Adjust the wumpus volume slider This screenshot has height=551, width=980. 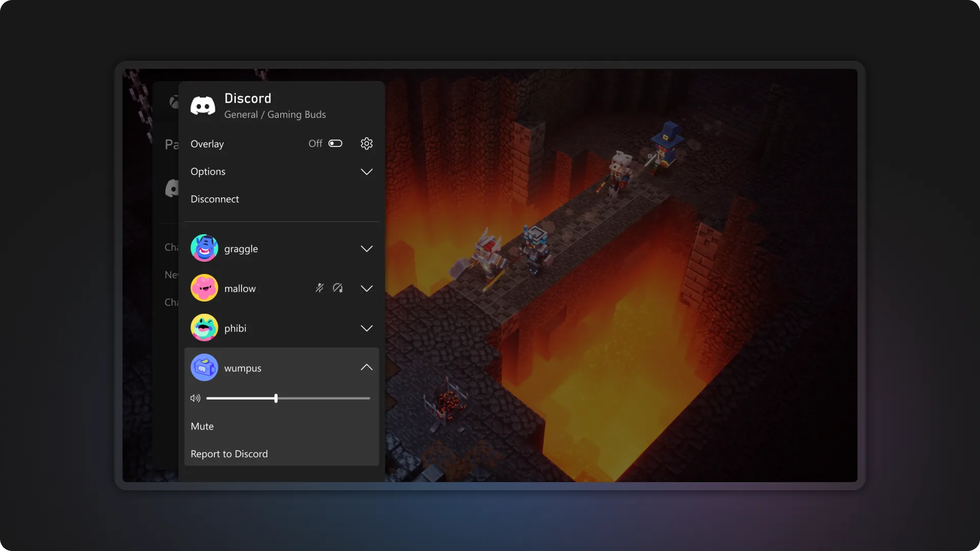(x=288, y=398)
